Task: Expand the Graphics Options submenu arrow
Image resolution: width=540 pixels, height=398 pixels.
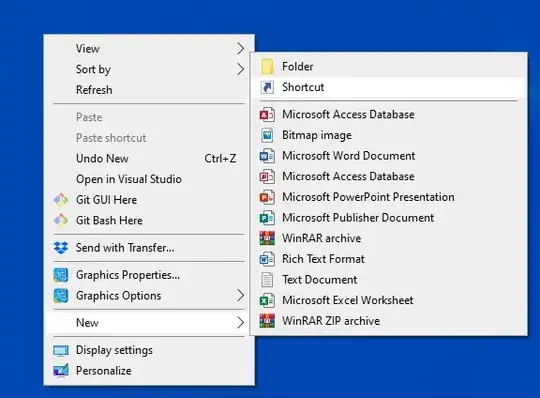Action: click(240, 295)
